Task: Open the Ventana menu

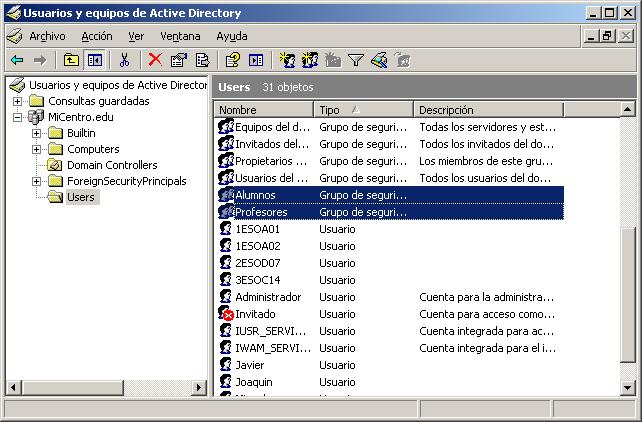Action: point(180,36)
